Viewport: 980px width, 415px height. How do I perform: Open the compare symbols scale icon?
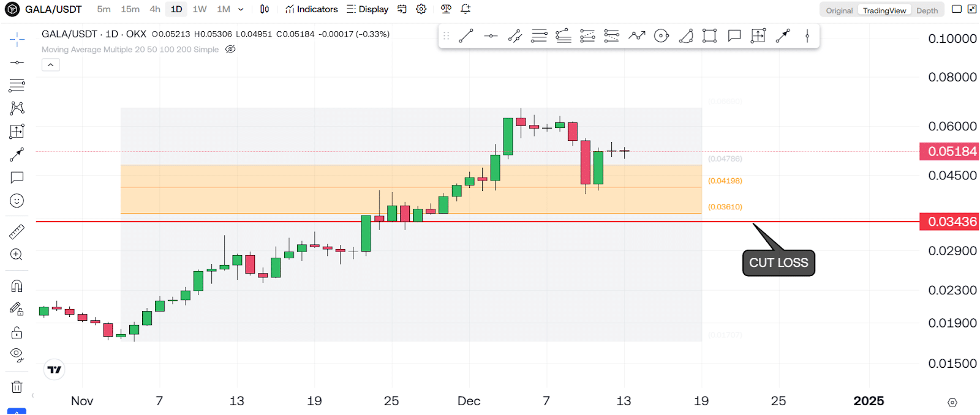446,9
